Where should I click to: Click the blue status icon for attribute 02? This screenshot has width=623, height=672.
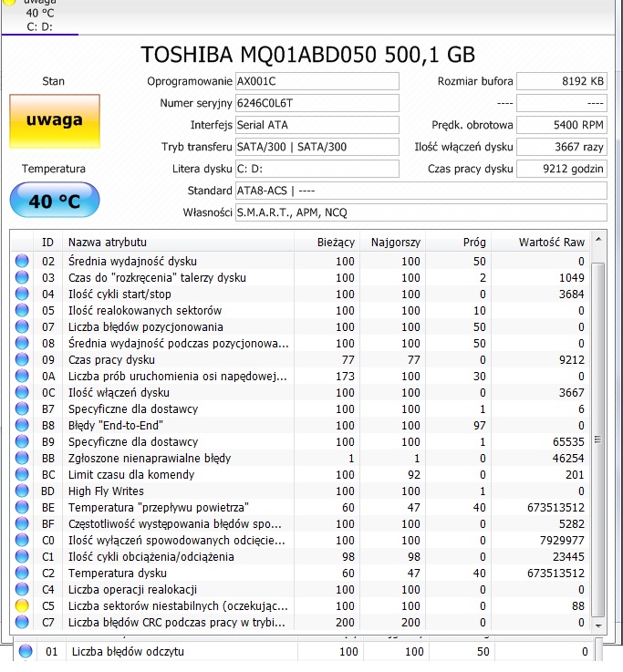point(22,261)
